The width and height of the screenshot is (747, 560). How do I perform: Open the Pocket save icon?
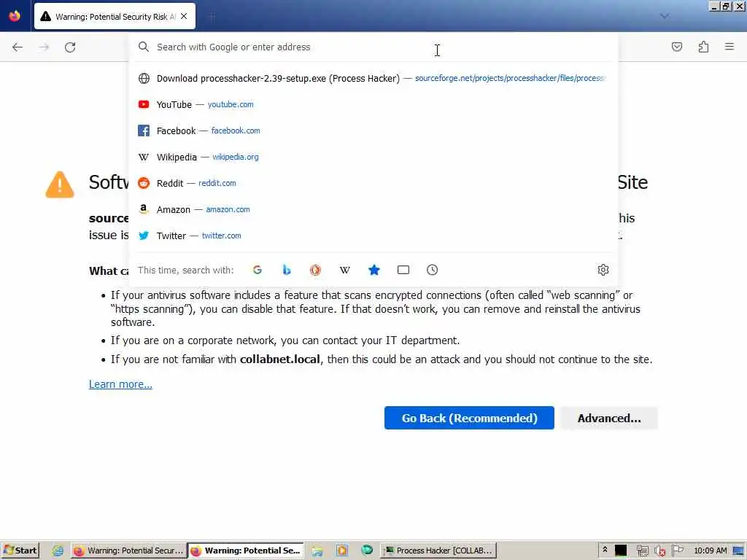(x=676, y=47)
